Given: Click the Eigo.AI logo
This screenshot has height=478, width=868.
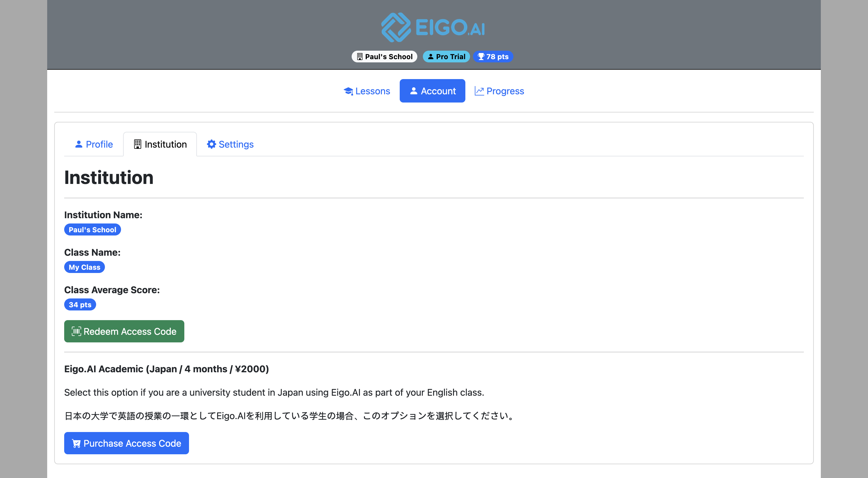Looking at the screenshot, I should click(433, 27).
